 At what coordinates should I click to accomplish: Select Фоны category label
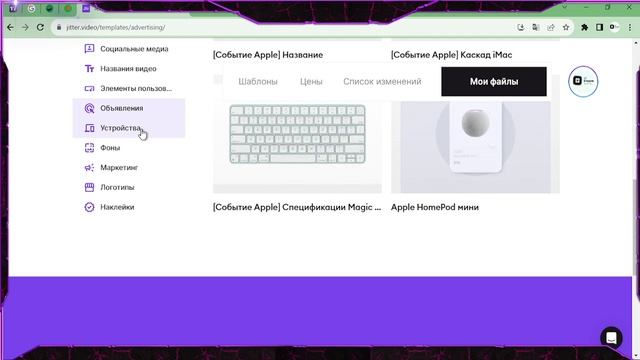click(x=110, y=148)
